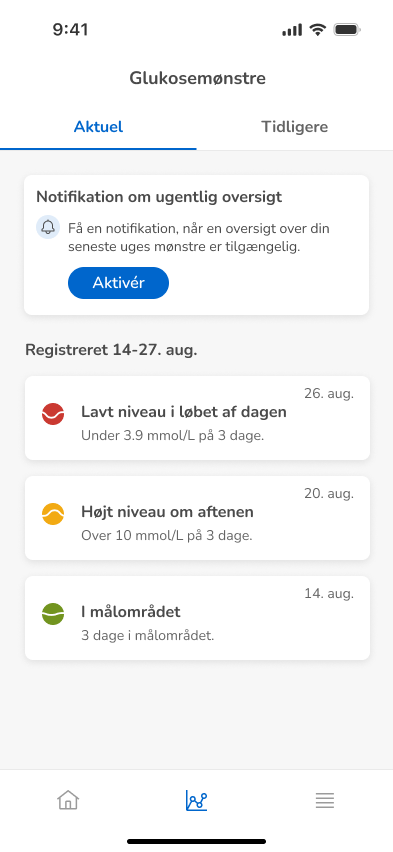Image resolution: width=393 pixels, height=852 pixels.
Task: Open the hamburger menu icon
Action: click(x=325, y=800)
